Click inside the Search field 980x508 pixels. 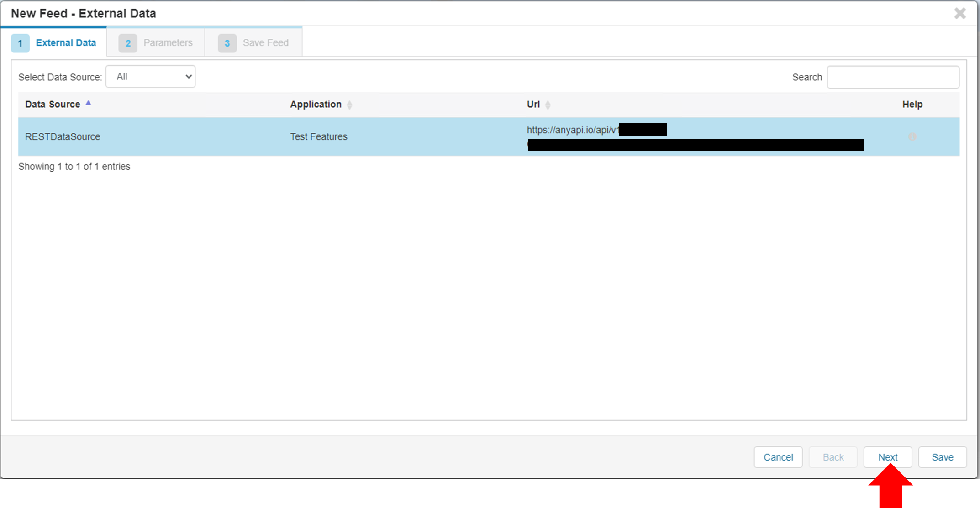(x=893, y=77)
